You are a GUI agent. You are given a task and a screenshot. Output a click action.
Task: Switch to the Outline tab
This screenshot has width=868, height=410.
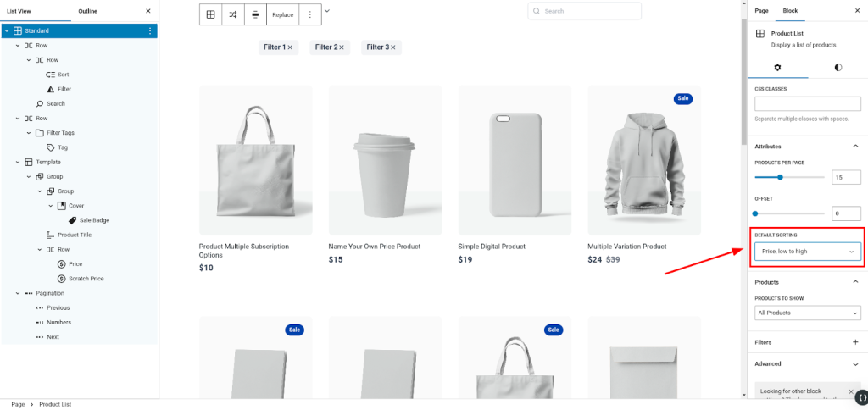point(88,11)
